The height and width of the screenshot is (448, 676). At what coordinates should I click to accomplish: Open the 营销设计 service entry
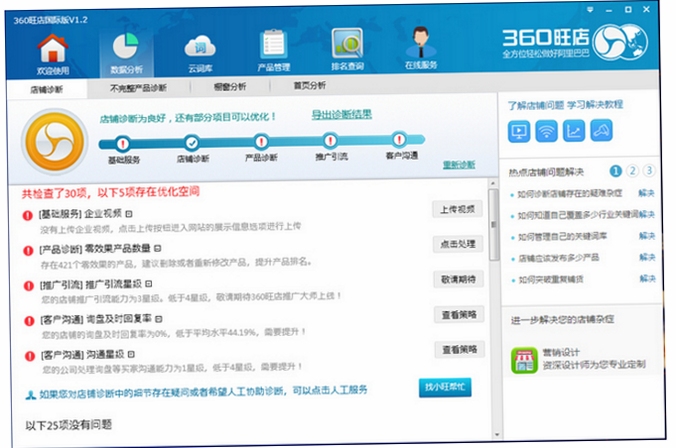[x=579, y=359]
